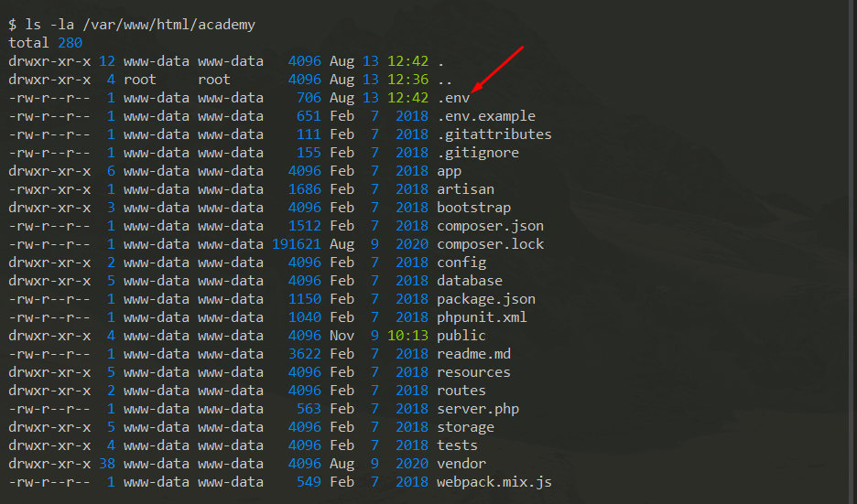Click the 651 size of .env.example
The height and width of the screenshot is (504, 857).
coord(309,116)
